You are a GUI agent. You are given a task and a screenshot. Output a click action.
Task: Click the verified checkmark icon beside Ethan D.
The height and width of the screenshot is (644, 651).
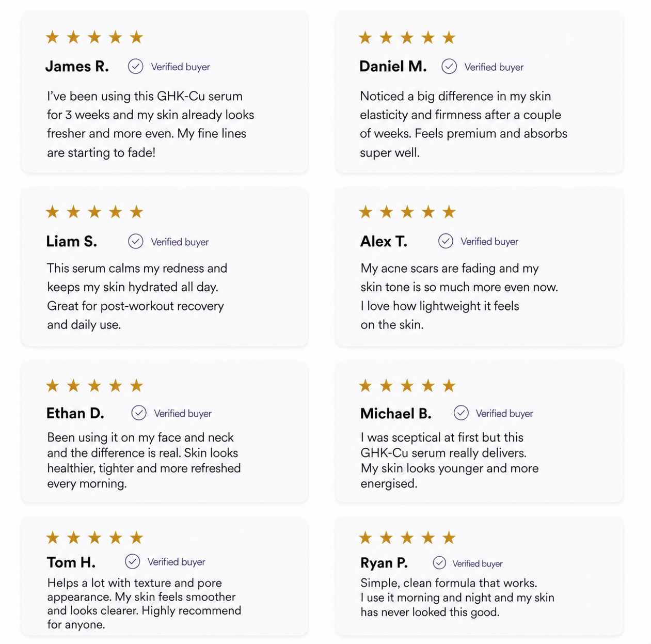pyautogui.click(x=139, y=413)
